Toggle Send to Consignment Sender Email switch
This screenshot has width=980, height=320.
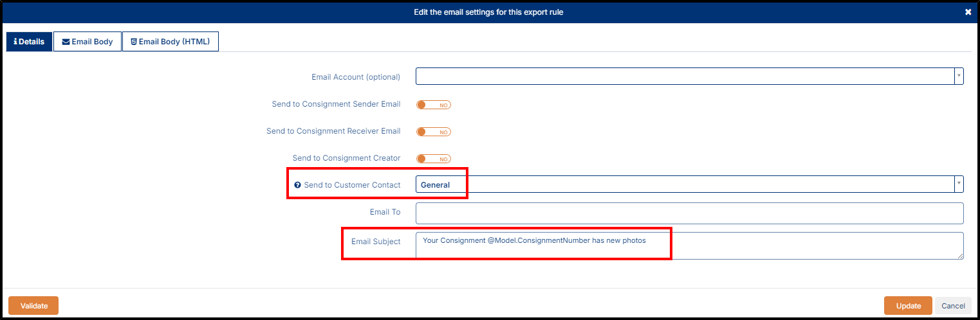point(434,105)
